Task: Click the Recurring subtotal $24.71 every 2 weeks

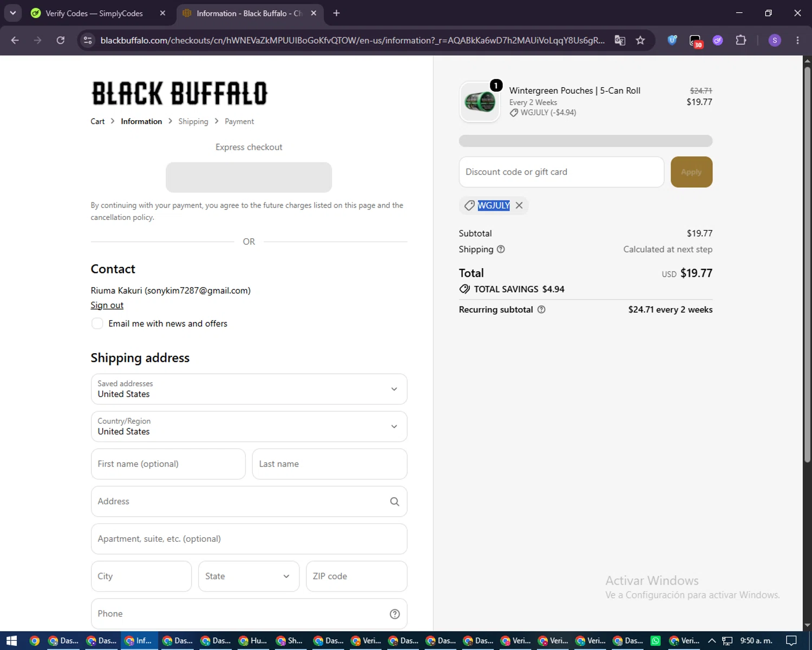Action: [x=670, y=310]
